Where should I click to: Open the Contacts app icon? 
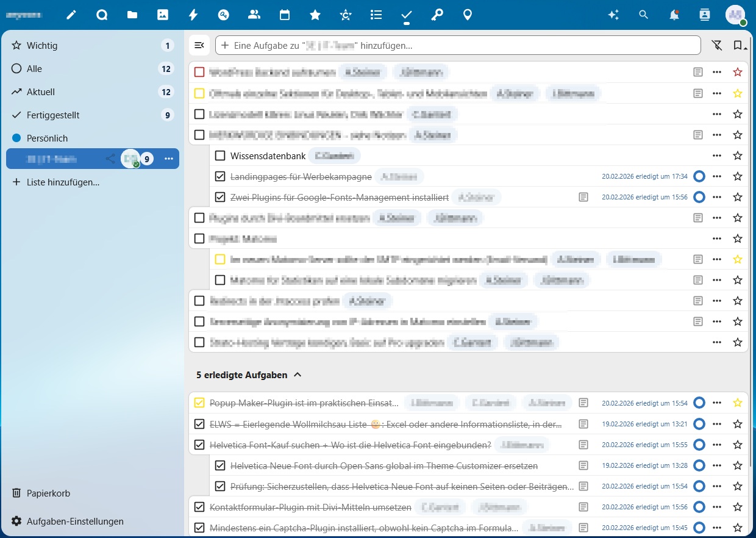click(x=254, y=15)
